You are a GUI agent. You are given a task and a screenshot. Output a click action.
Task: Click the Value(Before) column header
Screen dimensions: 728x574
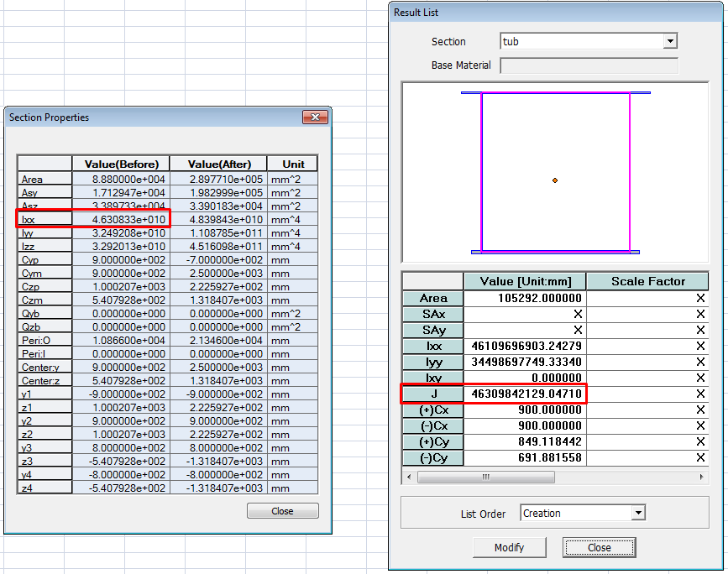pyautogui.click(x=121, y=164)
